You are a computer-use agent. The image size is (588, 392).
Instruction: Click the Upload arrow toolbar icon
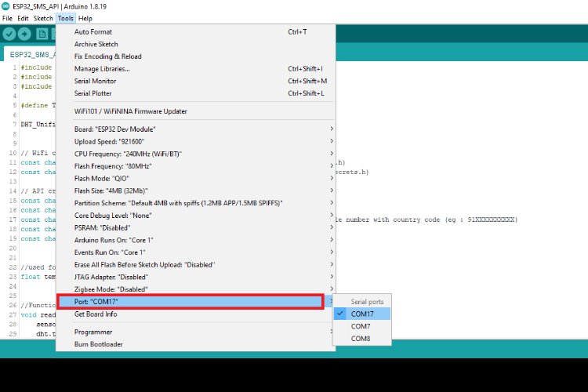click(24, 34)
